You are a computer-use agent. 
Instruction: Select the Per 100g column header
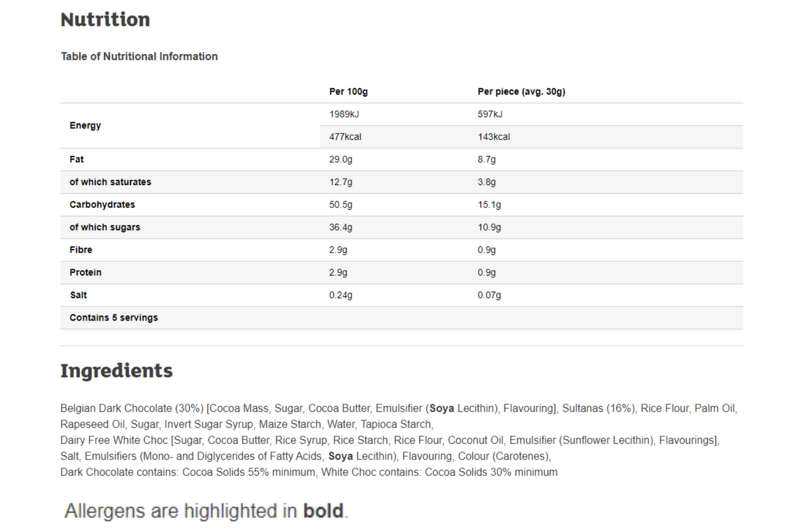348,92
